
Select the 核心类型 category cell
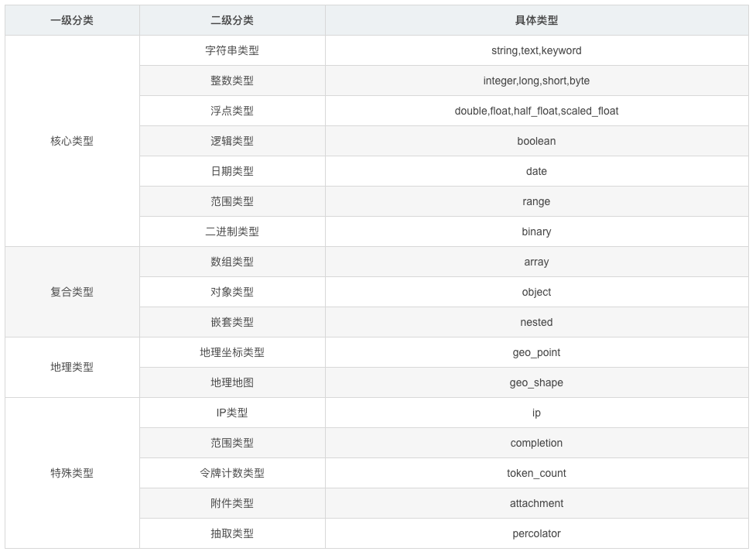click(x=72, y=141)
